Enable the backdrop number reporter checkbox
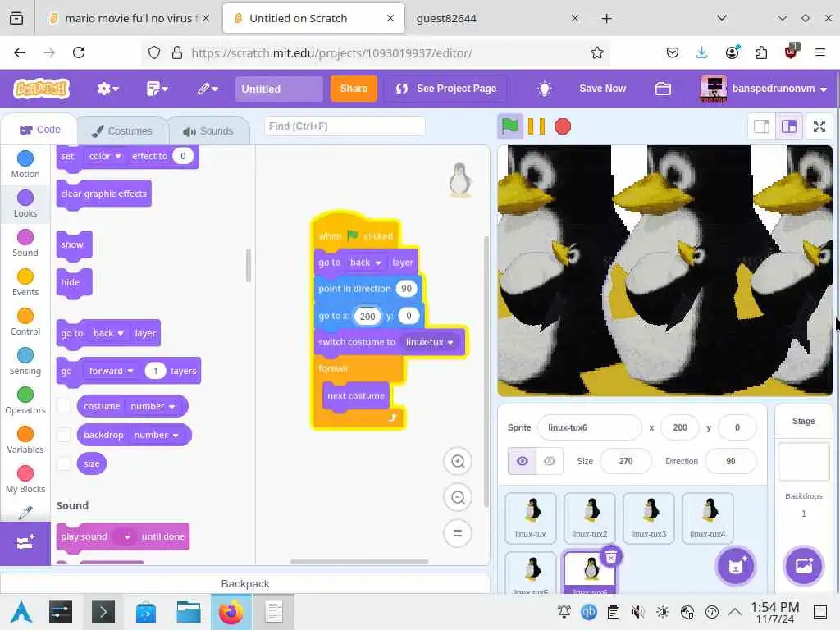Image resolution: width=840 pixels, height=630 pixels. pos(64,435)
